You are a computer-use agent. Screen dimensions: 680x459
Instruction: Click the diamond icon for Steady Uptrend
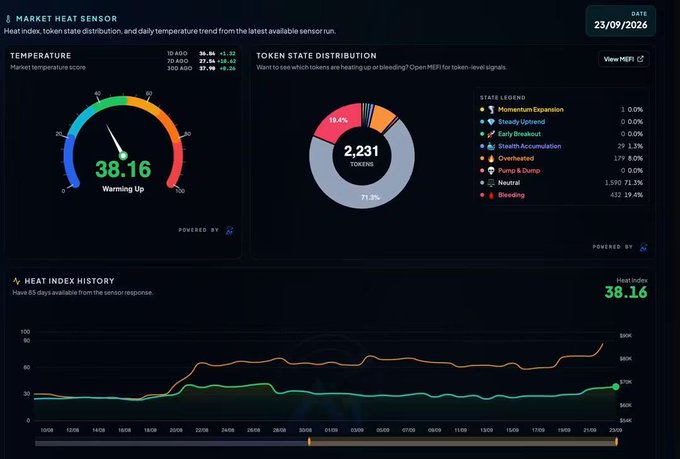pyautogui.click(x=491, y=122)
